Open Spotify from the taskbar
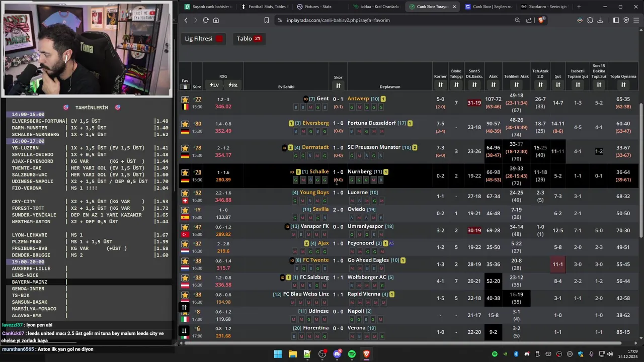This screenshot has width=644, height=362. [x=352, y=354]
